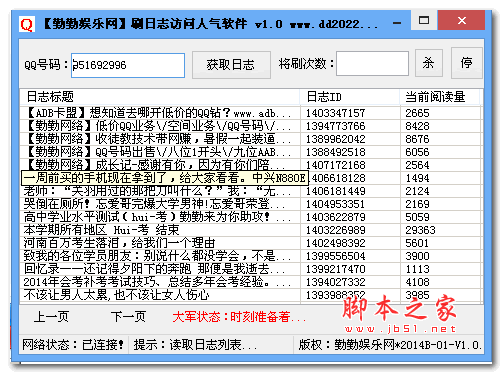Click log ID 1394773766
This screenshot has width=503, height=375.
tap(336, 126)
